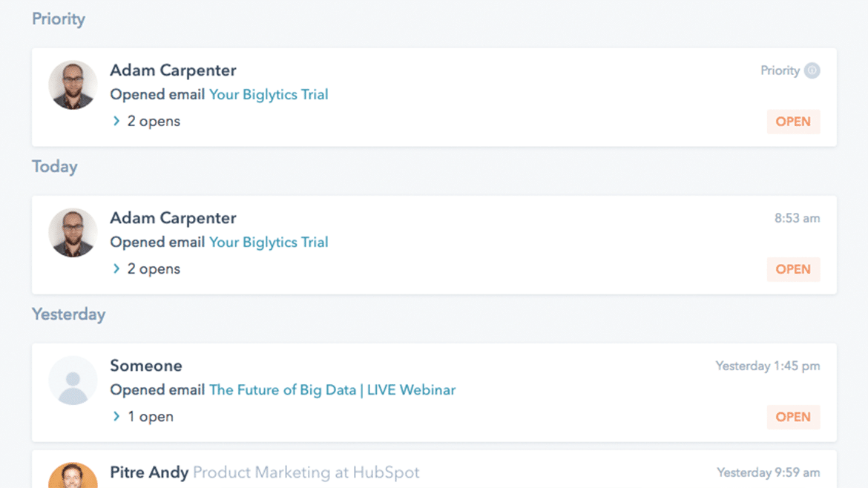This screenshot has width=868, height=488.
Task: Click the placeholder avatar for Someone
Action: click(72, 380)
